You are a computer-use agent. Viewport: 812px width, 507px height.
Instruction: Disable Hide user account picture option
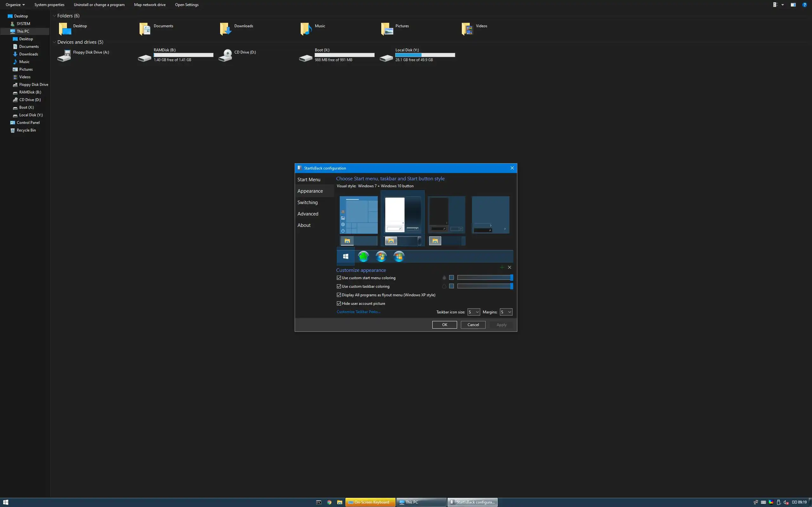[x=339, y=304]
